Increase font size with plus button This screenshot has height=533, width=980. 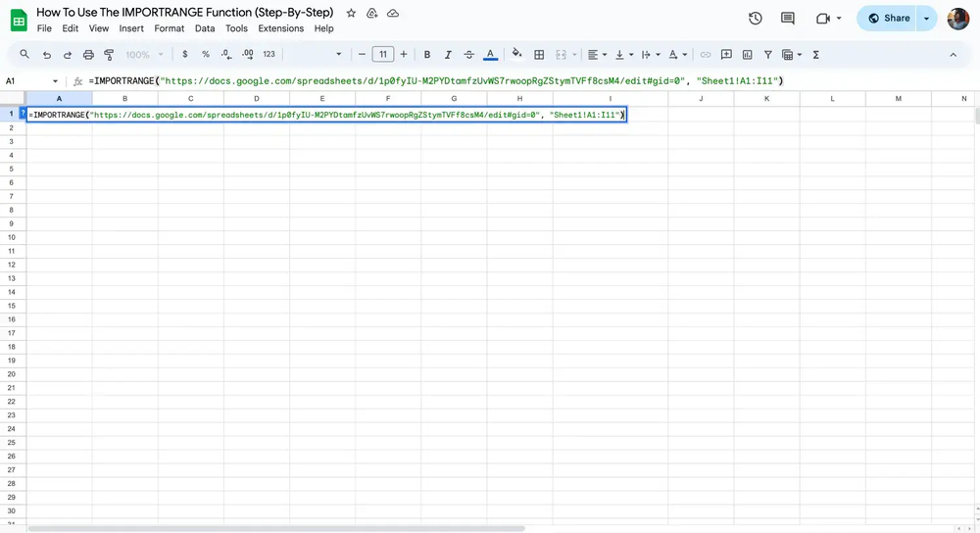[x=404, y=55]
